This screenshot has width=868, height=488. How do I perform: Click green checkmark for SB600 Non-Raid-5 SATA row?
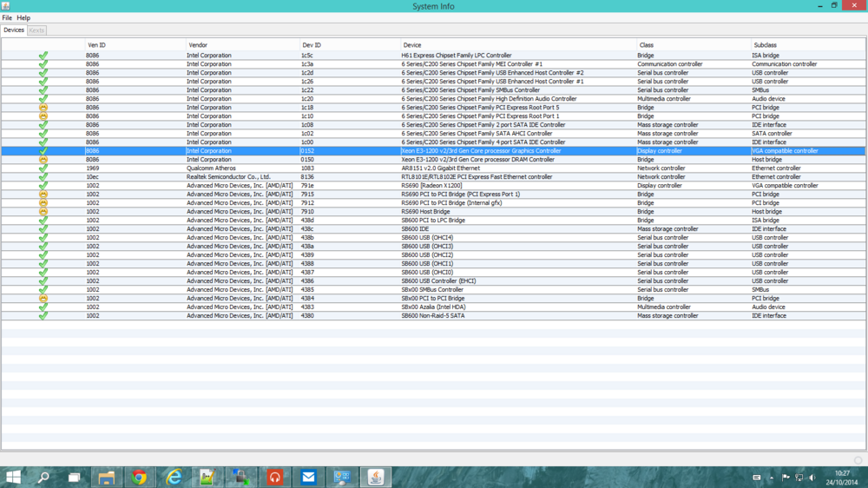(43, 316)
